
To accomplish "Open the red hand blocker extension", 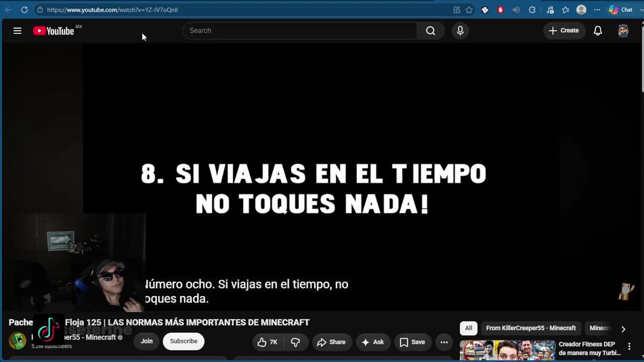I will coord(500,10).
